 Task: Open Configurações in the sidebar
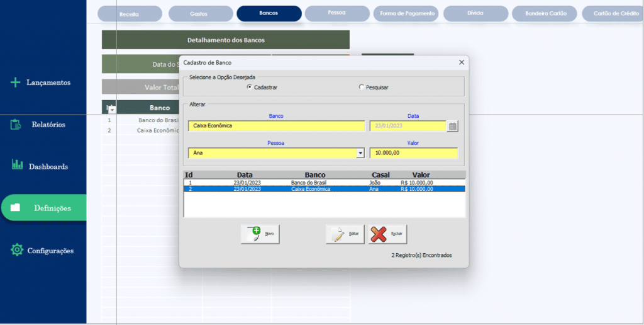[x=50, y=250]
